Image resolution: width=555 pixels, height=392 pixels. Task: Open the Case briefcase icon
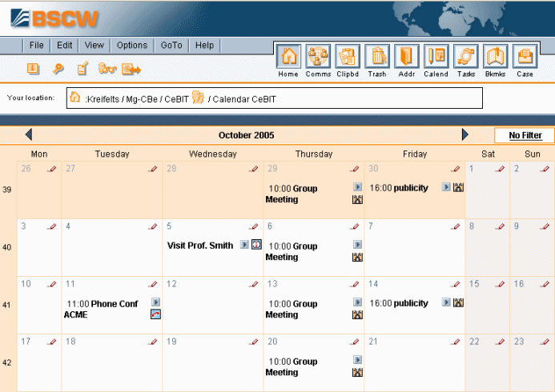[525, 57]
